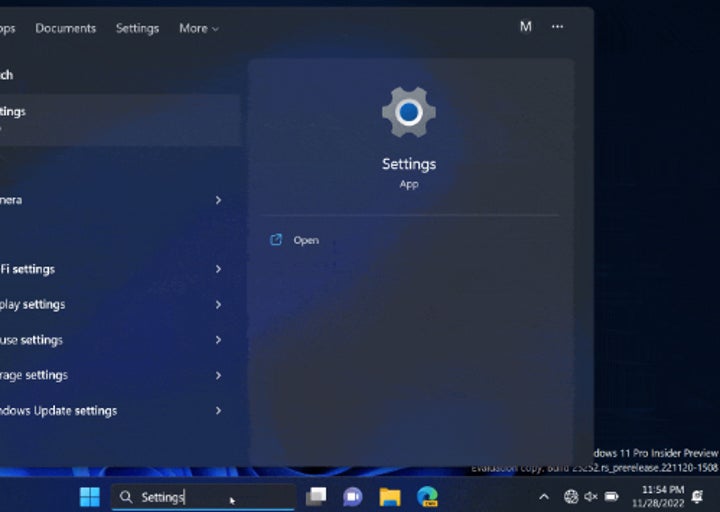Click the taskbar search input box
This screenshot has width=720, height=512.
pyautogui.click(x=203, y=497)
